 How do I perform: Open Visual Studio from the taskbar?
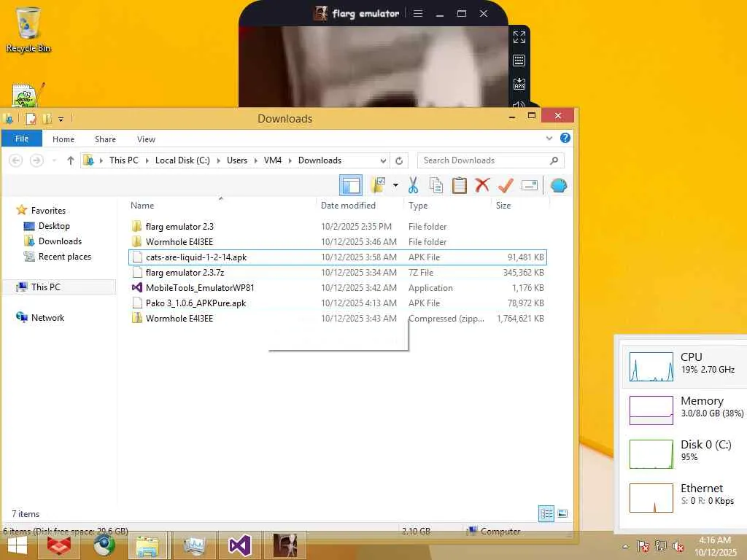[x=239, y=545]
